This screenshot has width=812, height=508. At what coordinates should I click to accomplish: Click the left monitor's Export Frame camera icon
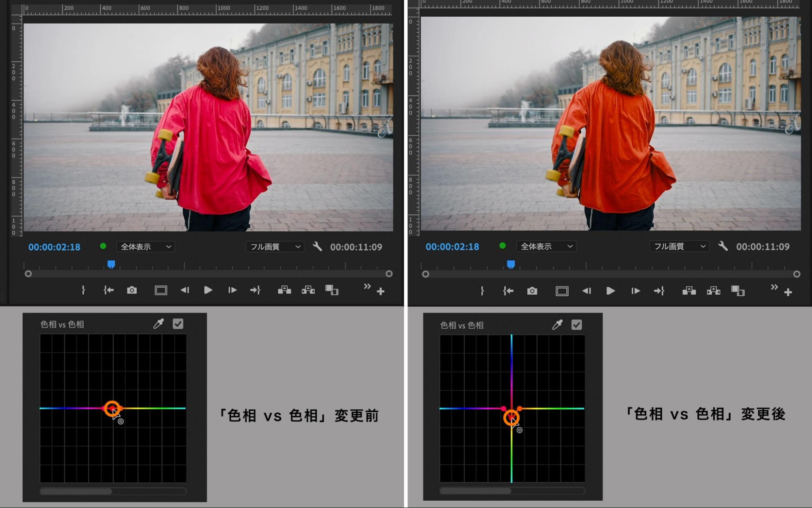(132, 290)
